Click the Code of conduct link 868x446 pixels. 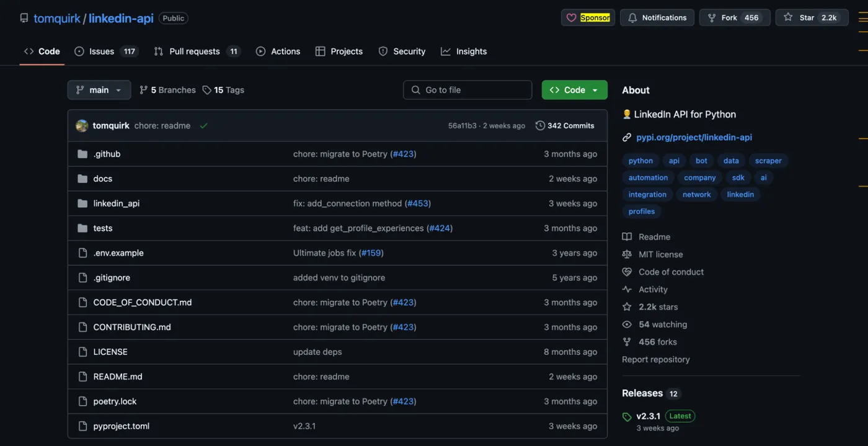coord(671,272)
